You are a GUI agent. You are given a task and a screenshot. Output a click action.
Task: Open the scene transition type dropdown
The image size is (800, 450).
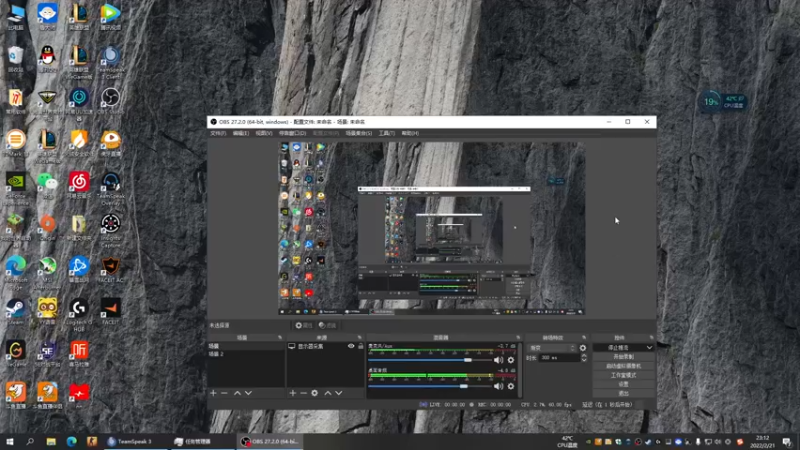553,348
